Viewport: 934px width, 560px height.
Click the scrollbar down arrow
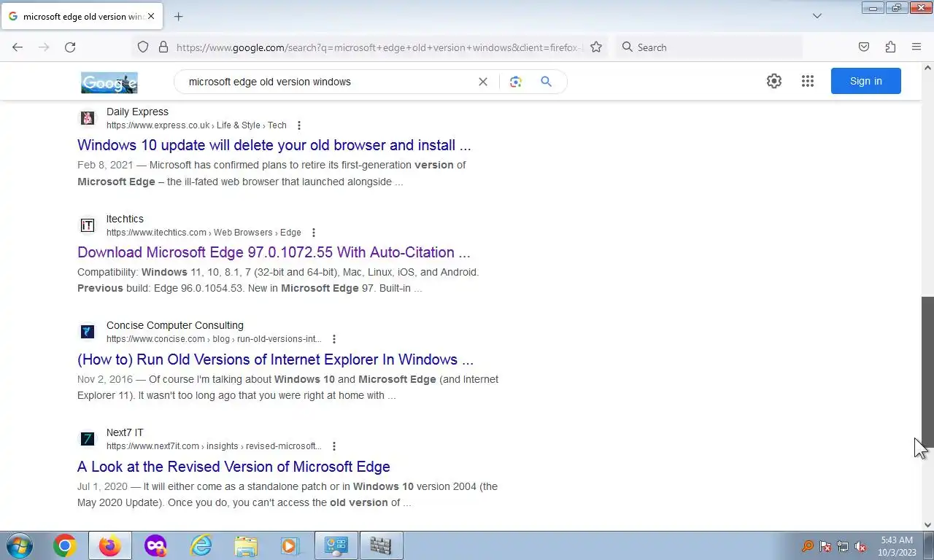[x=927, y=525]
